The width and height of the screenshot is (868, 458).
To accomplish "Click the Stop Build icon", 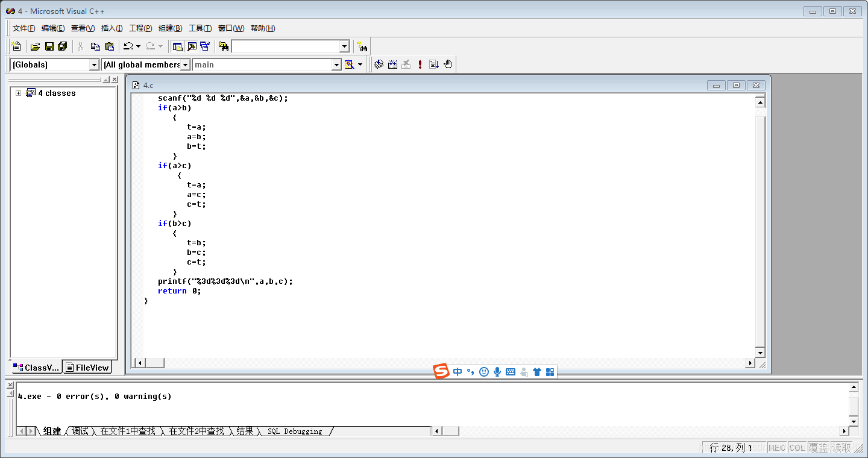I will (x=406, y=64).
